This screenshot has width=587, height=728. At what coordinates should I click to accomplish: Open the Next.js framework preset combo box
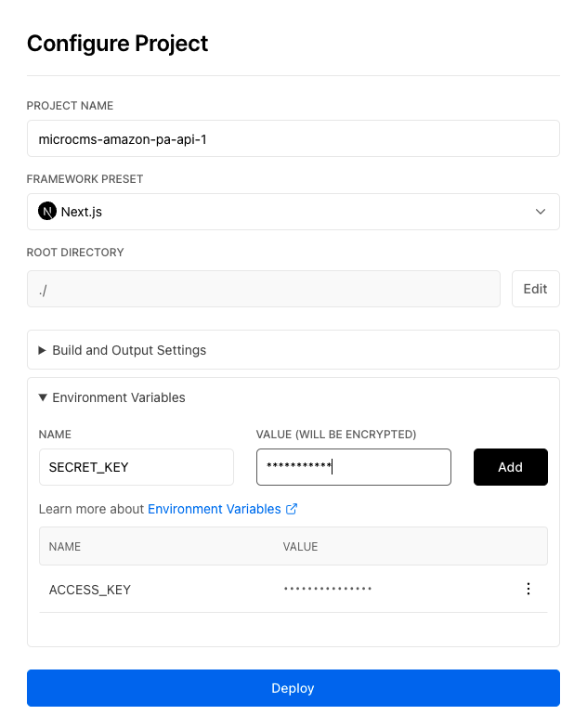293,212
